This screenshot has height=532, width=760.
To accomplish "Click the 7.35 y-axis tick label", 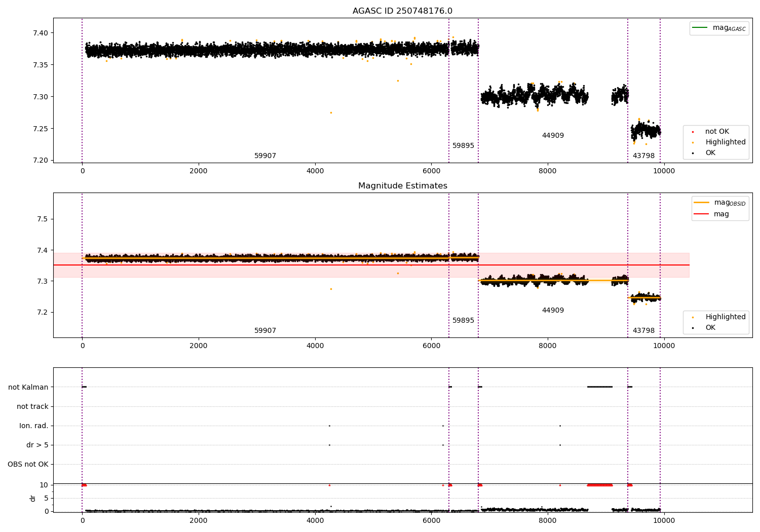I will (41, 65).
